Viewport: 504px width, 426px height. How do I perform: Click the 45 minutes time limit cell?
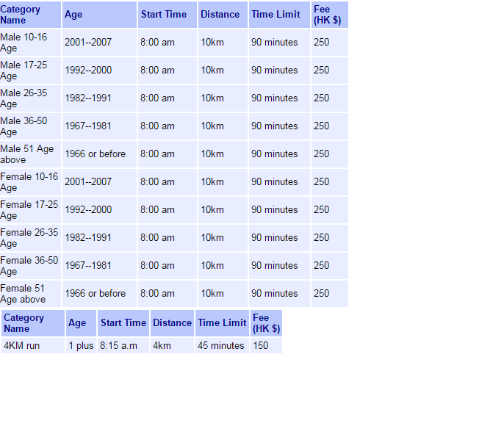tap(222, 346)
